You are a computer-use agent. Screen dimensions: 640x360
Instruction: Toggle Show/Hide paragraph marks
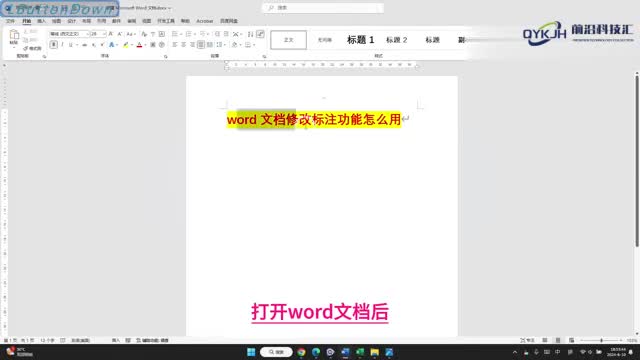point(260,34)
